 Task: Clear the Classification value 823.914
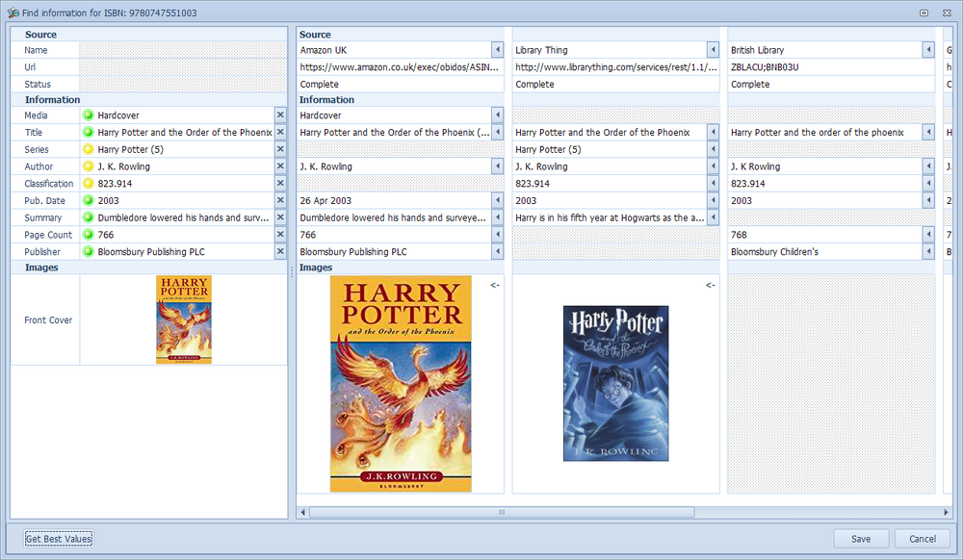tap(280, 183)
